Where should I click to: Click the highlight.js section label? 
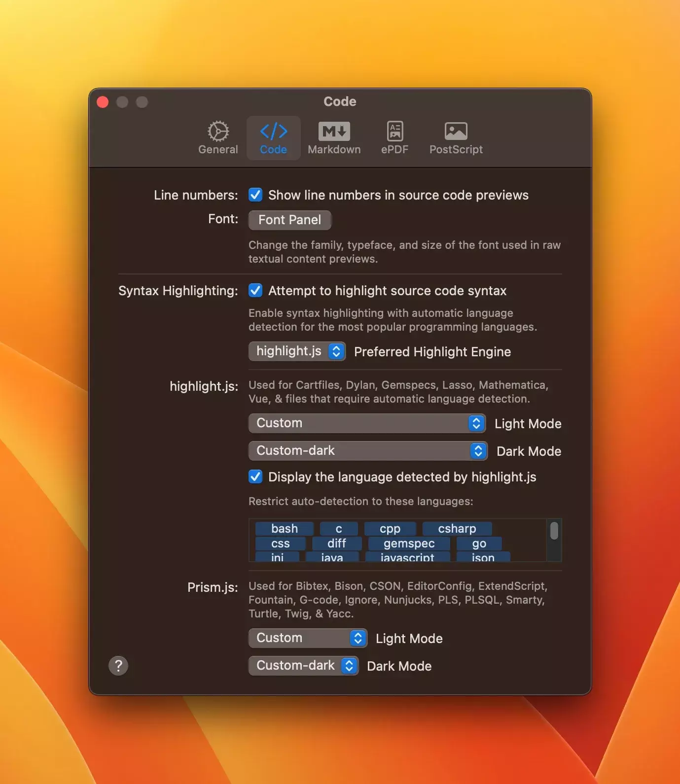(x=204, y=386)
